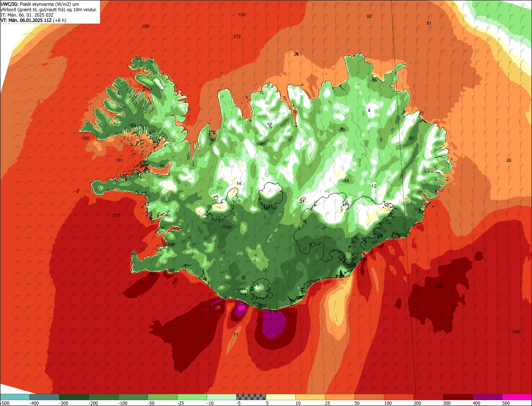Screen dimensions: 532x406
Task: Click the map value '199'
Action: tap(145, 26)
